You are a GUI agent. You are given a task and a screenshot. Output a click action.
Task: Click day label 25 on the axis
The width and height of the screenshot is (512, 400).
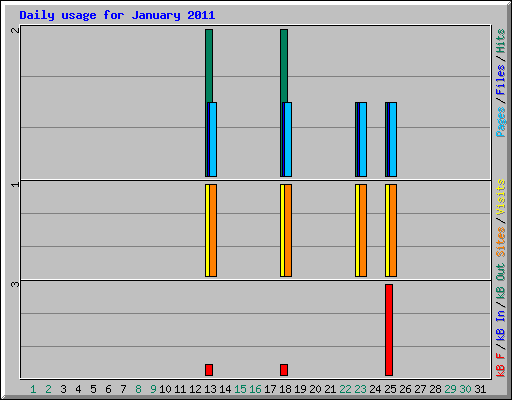pyautogui.click(x=390, y=389)
